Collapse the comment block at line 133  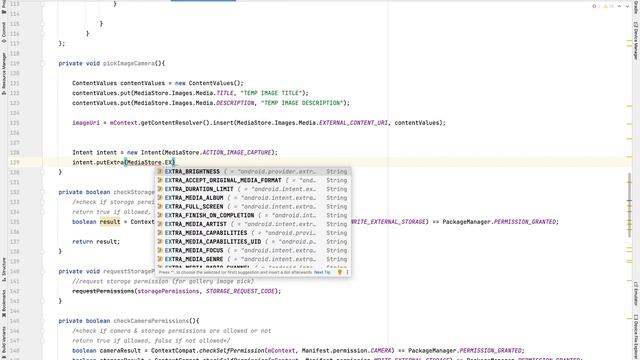click(x=42, y=202)
